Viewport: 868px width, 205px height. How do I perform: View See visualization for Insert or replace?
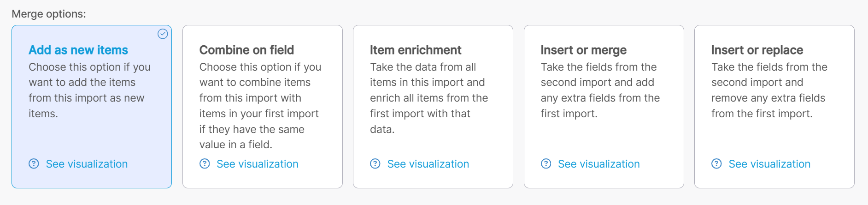point(769,164)
